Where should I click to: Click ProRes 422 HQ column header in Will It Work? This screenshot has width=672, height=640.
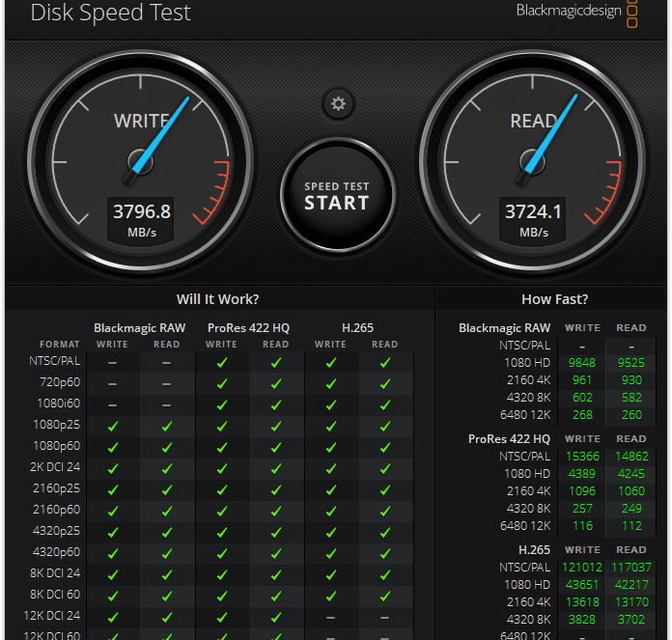click(248, 328)
